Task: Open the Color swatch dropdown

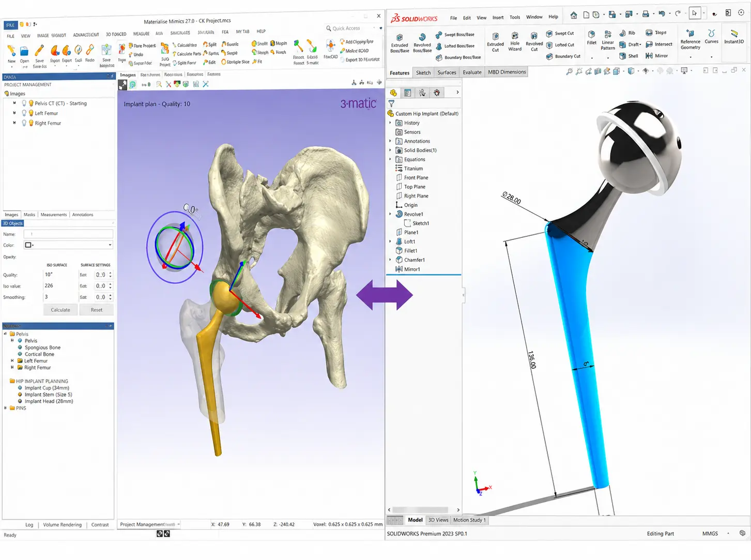Action: pyautogui.click(x=68, y=245)
